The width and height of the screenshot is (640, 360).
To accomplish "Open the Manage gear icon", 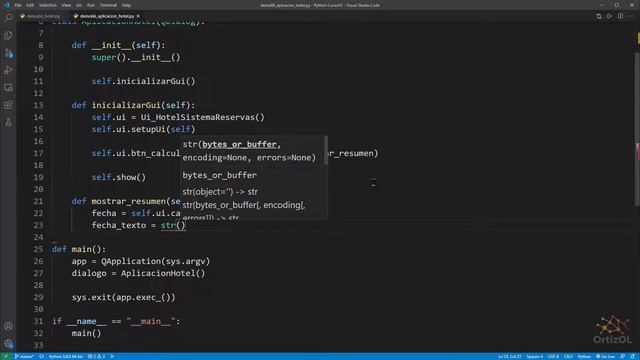I will pyautogui.click(x=8, y=344).
